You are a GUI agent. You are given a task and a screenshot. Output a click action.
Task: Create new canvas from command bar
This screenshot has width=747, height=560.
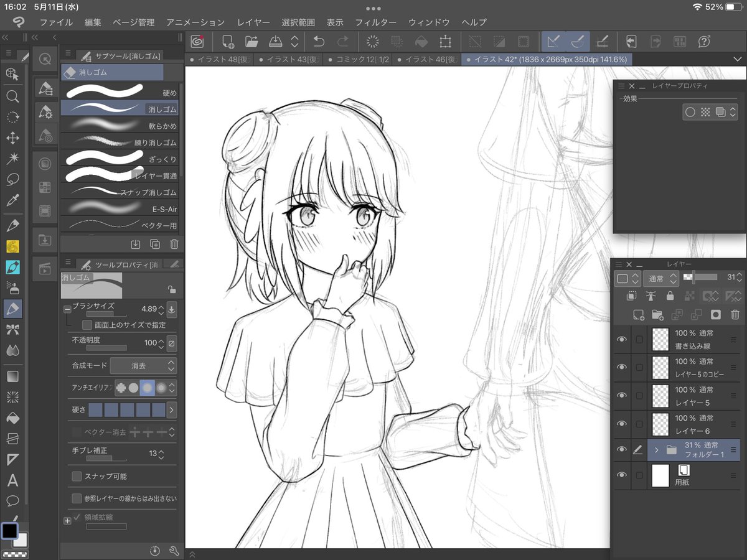[x=228, y=42]
